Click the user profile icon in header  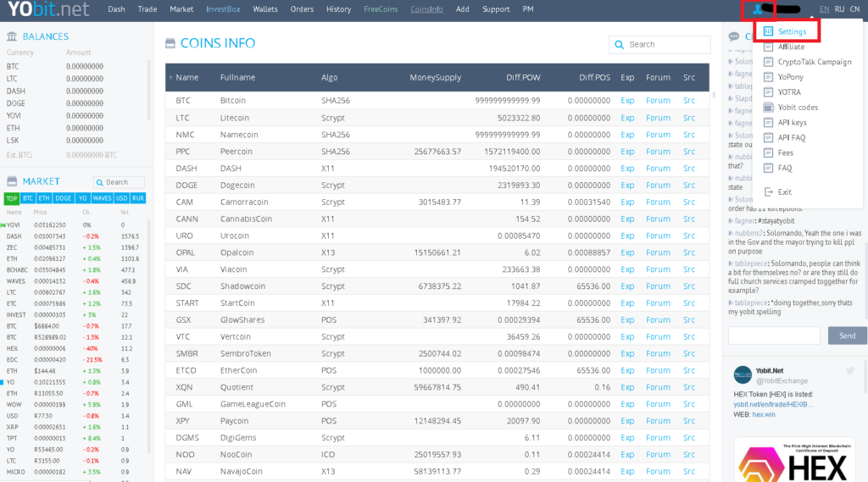pyautogui.click(x=757, y=9)
